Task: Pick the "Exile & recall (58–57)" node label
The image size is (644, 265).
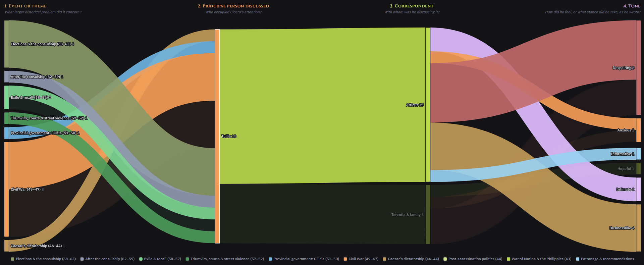Action: (31, 98)
